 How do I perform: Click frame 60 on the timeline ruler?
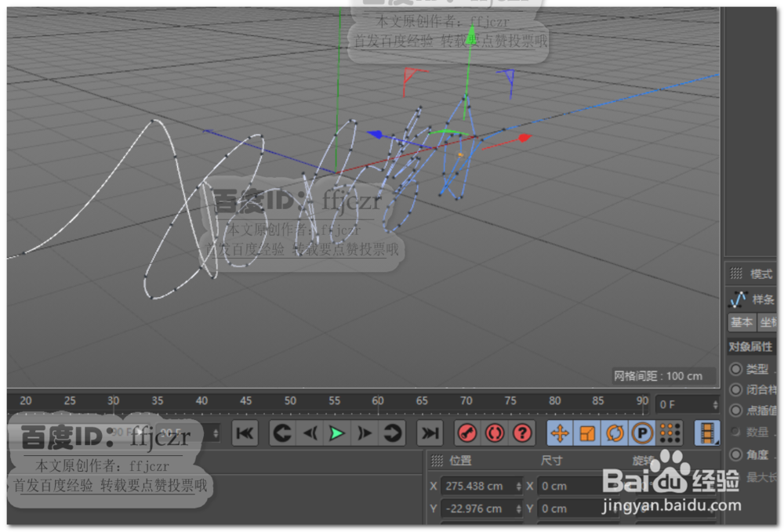coord(378,401)
